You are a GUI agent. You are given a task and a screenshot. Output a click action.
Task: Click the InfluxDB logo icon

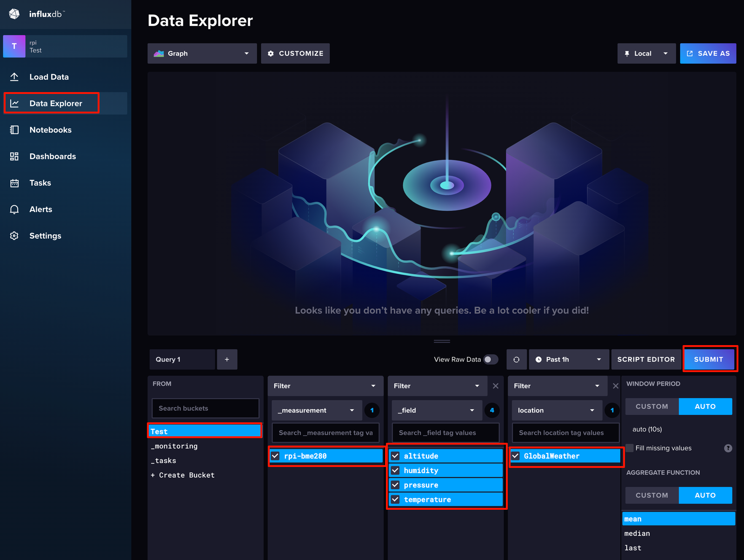click(14, 14)
